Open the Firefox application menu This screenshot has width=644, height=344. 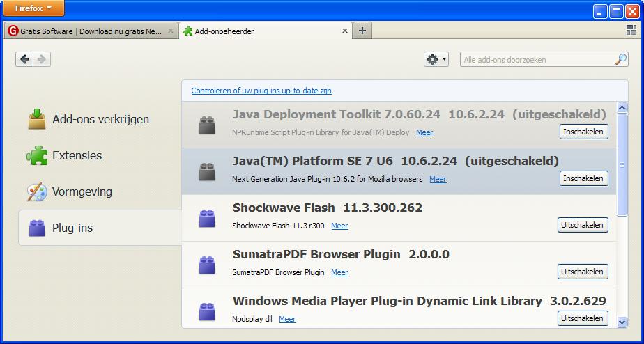coord(34,8)
